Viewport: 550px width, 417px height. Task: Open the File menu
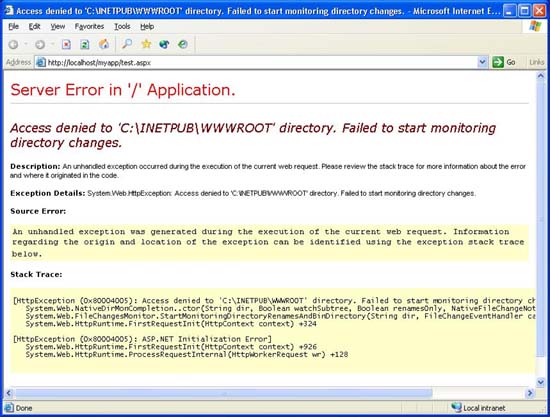click(x=13, y=26)
